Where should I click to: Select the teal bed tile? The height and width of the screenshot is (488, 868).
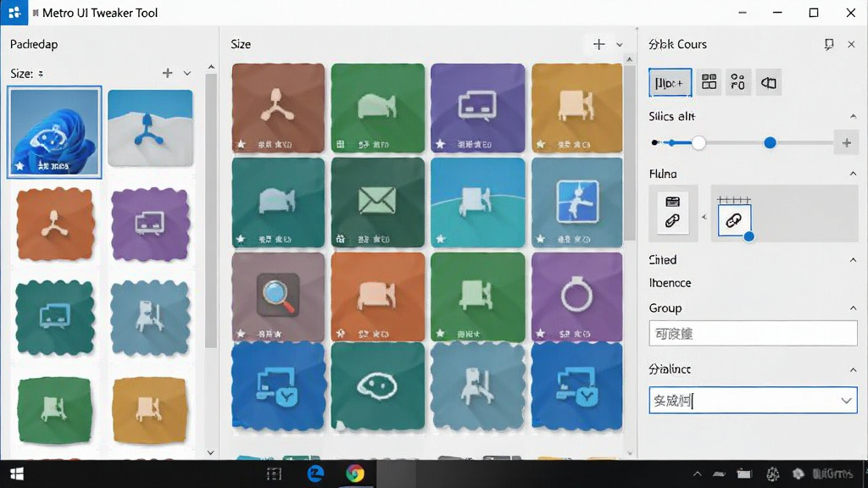coord(278,202)
